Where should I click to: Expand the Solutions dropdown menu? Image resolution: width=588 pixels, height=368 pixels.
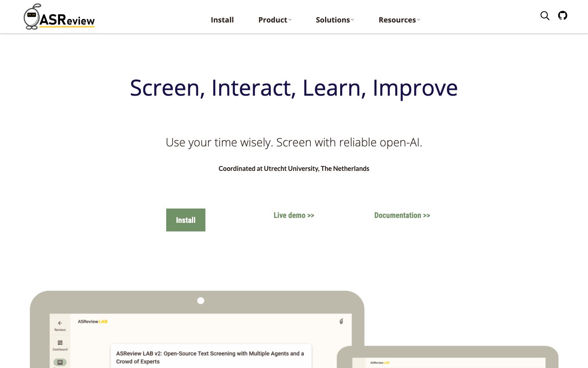point(335,20)
